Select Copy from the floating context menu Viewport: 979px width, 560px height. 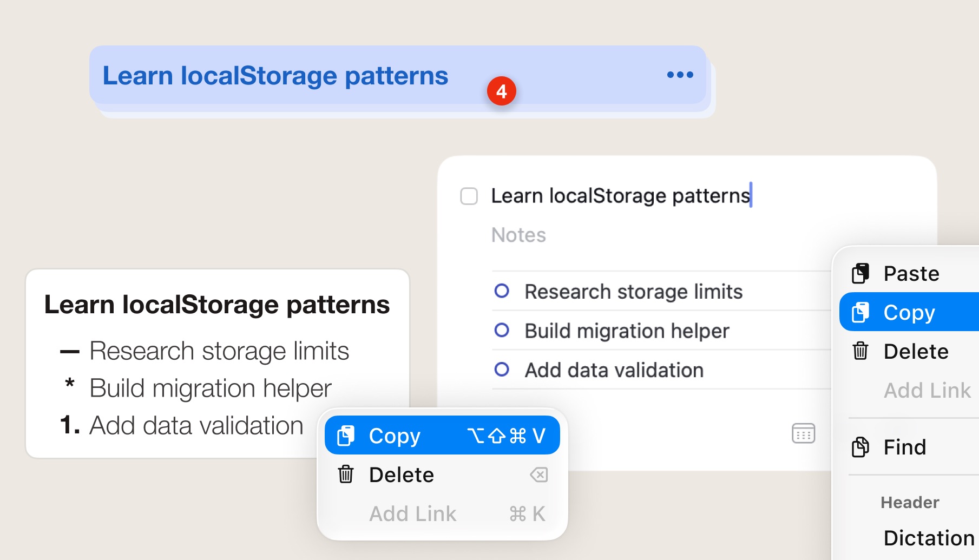point(394,434)
